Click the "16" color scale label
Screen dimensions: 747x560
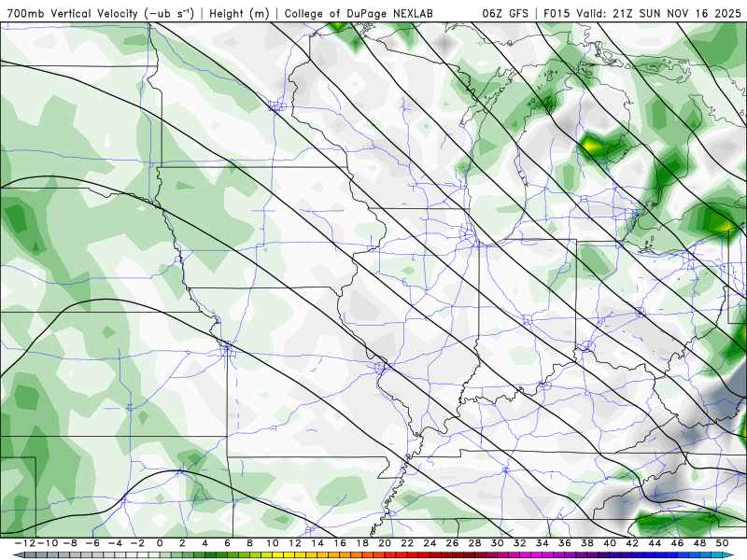coord(340,543)
